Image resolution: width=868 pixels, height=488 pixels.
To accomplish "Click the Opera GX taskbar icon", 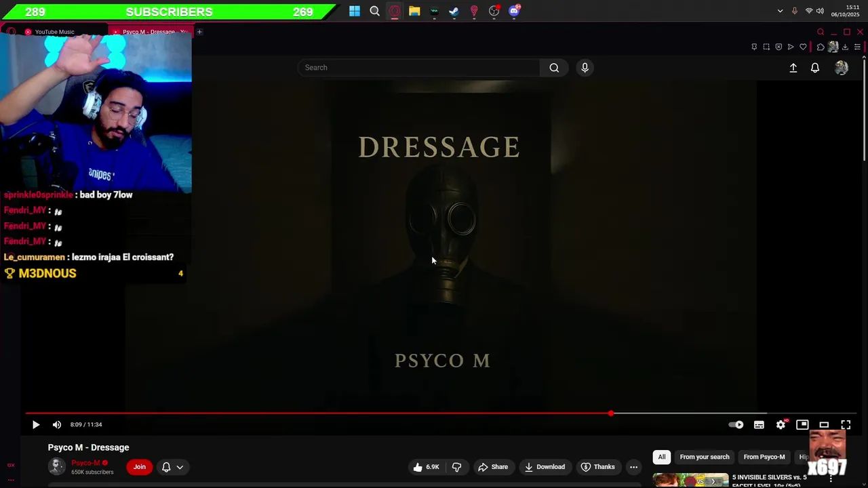I will (395, 11).
